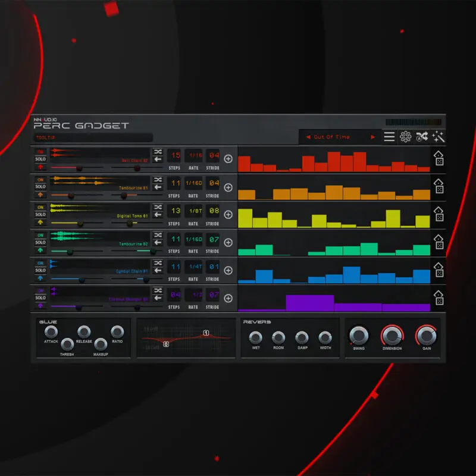Click the magic wand icon in the top toolbar
This screenshot has width=476, height=476.
coord(439,137)
